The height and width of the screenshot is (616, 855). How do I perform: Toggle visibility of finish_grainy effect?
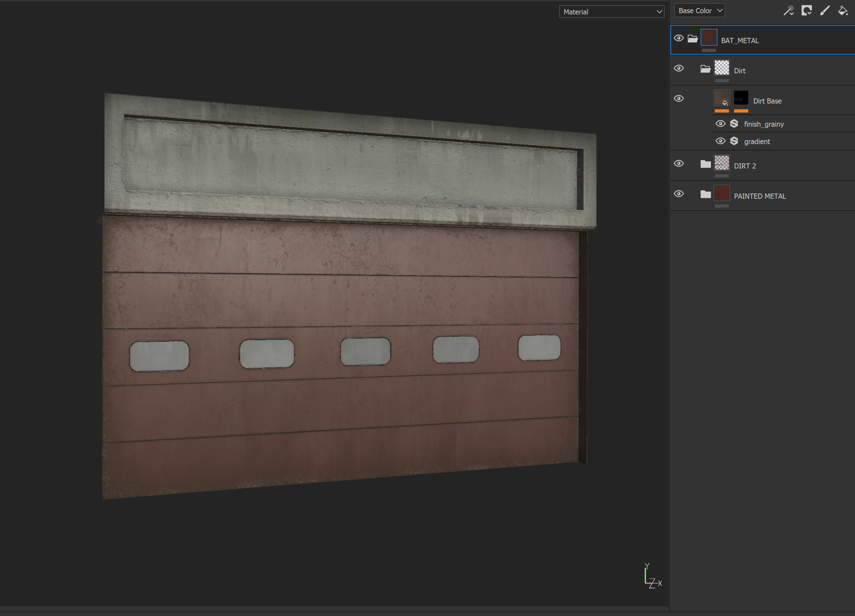click(720, 124)
